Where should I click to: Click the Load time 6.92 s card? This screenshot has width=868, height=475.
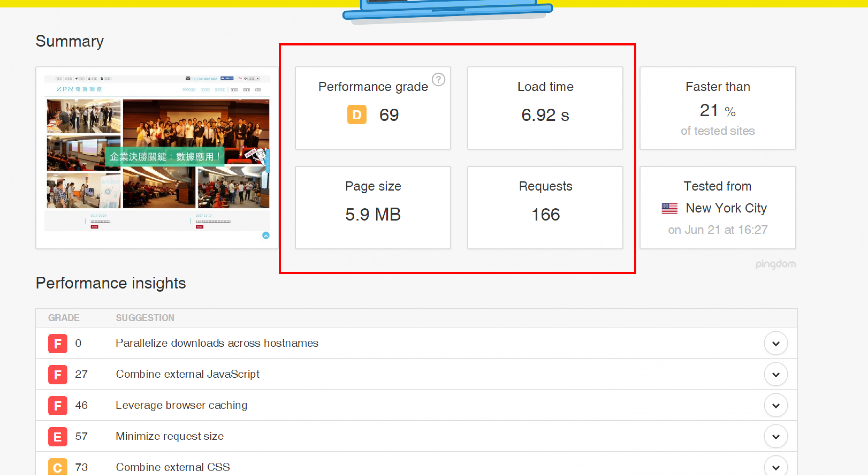(x=545, y=108)
